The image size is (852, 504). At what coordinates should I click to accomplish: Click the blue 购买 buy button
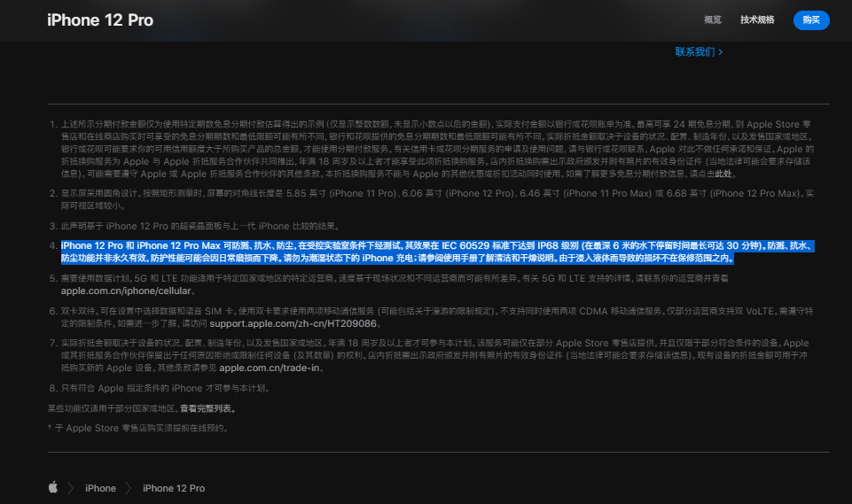click(810, 20)
